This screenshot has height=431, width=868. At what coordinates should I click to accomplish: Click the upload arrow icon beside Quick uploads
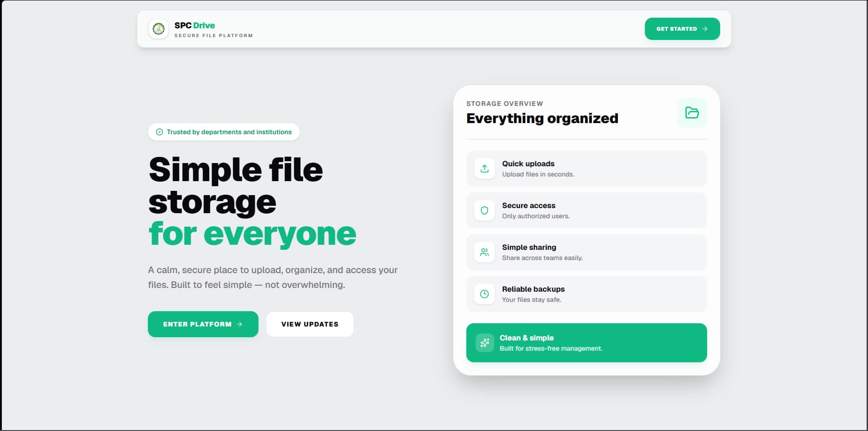click(484, 169)
